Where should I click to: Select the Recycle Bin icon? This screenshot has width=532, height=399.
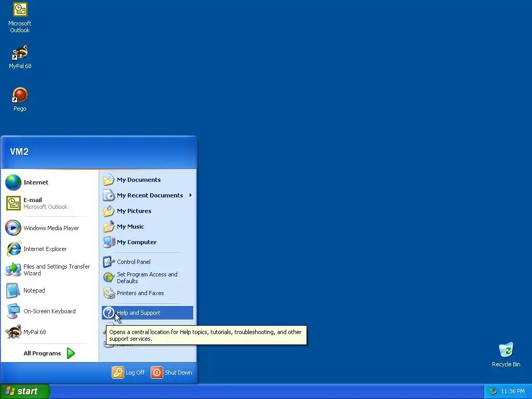[506, 354]
